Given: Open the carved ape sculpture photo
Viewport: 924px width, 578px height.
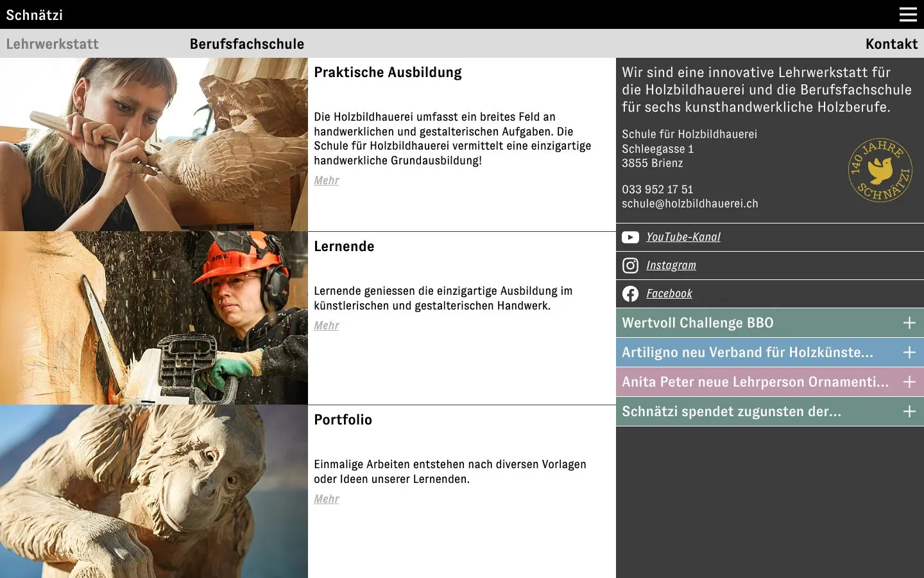Looking at the screenshot, I should [154, 491].
